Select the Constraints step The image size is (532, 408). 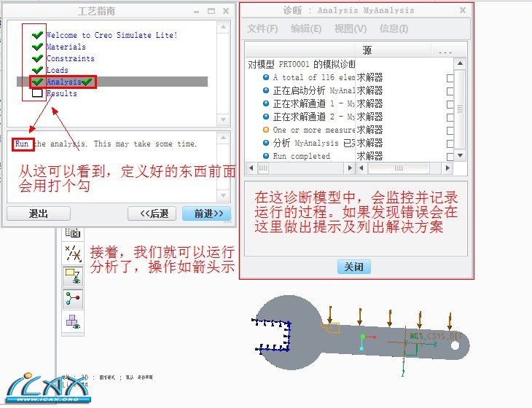point(70,58)
